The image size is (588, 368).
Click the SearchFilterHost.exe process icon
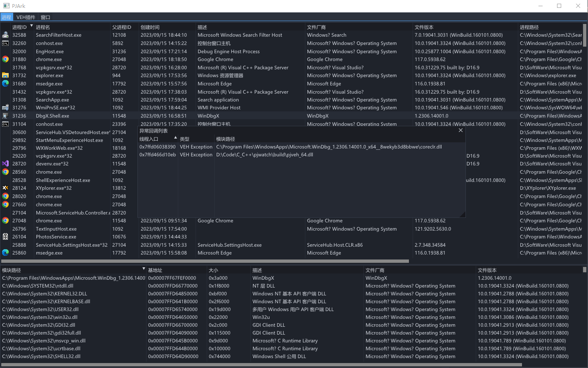click(x=5, y=35)
